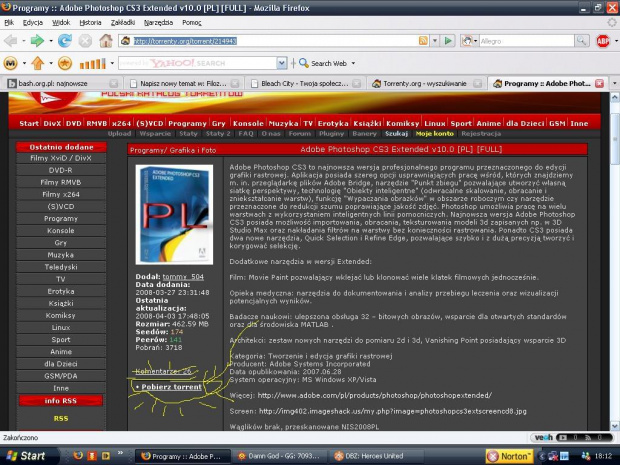Open the adobe.com photoshopextended link text

[x=374, y=395]
